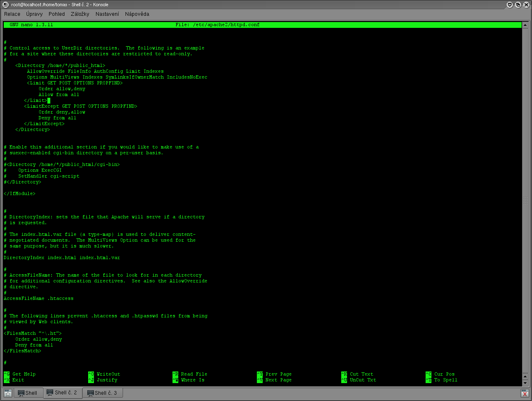Click the '^X Exit' nano shortcut

(14, 380)
